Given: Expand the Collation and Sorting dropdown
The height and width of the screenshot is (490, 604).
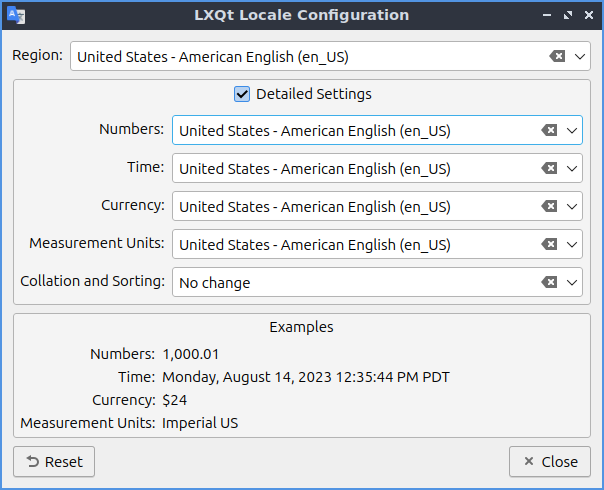Looking at the screenshot, I should 572,283.
